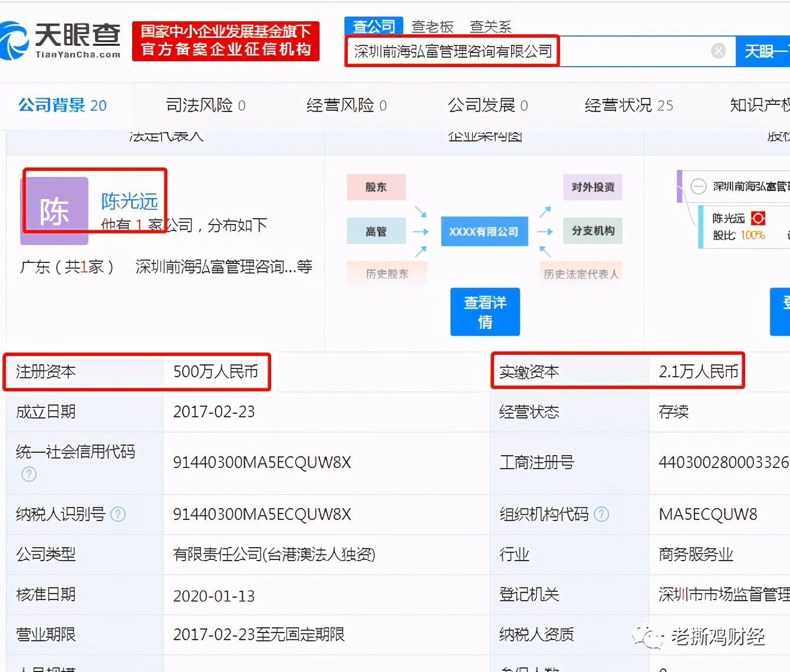Click credit code 91440300MA5ECQUW8X in 统一社会信用代码 row
Image resolution: width=790 pixels, height=672 pixels.
pos(262,462)
